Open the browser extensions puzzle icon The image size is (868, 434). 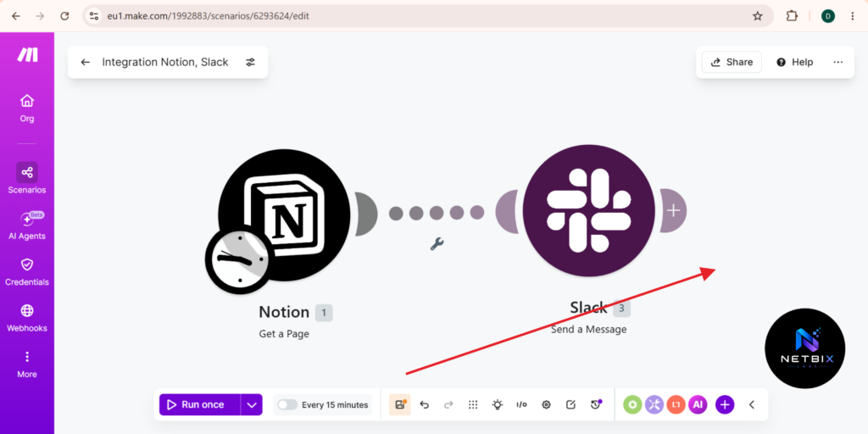(792, 16)
